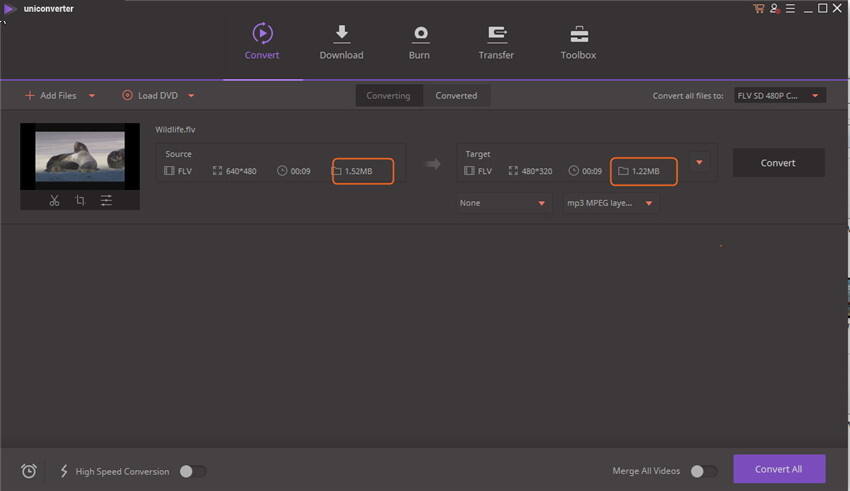Switch to the Converted list
Viewport: 850px width, 491px height.
click(456, 96)
